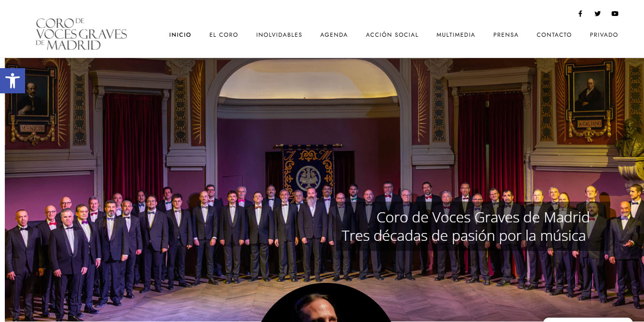This screenshot has height=322, width=644.
Task: Click the Tres décadas de pasión subtitle
Action: [x=463, y=236]
